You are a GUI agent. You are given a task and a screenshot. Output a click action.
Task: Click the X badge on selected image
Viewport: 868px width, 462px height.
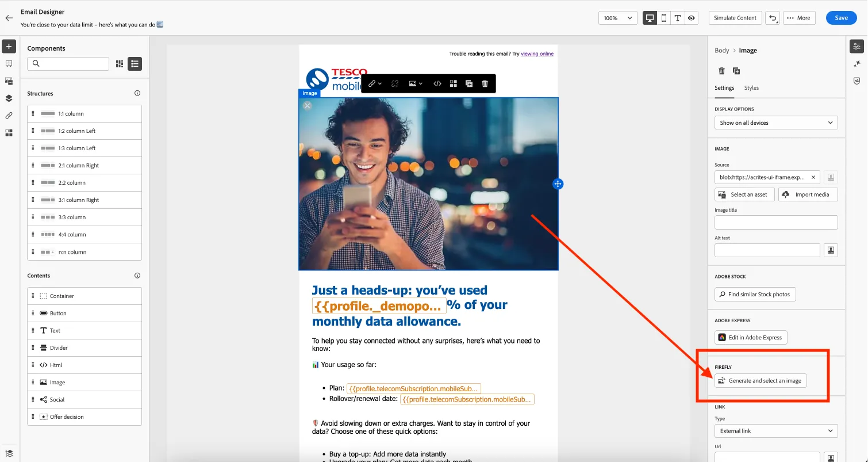coord(308,106)
